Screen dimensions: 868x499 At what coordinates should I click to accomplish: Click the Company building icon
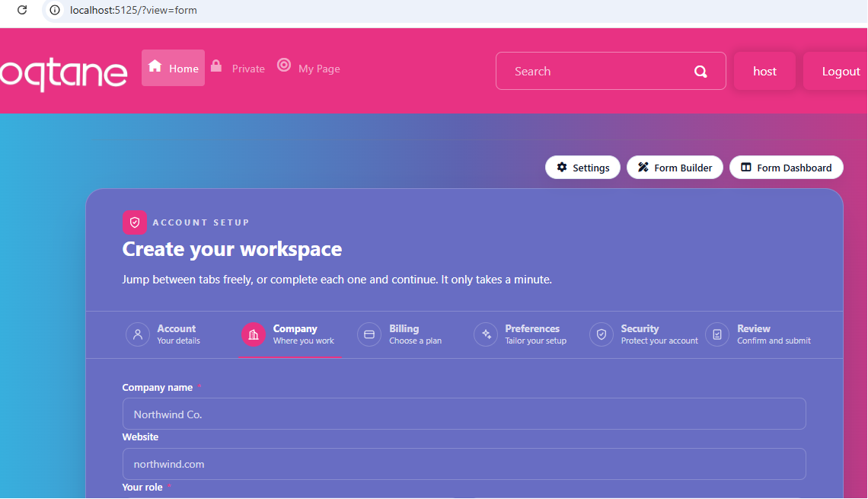coord(254,334)
